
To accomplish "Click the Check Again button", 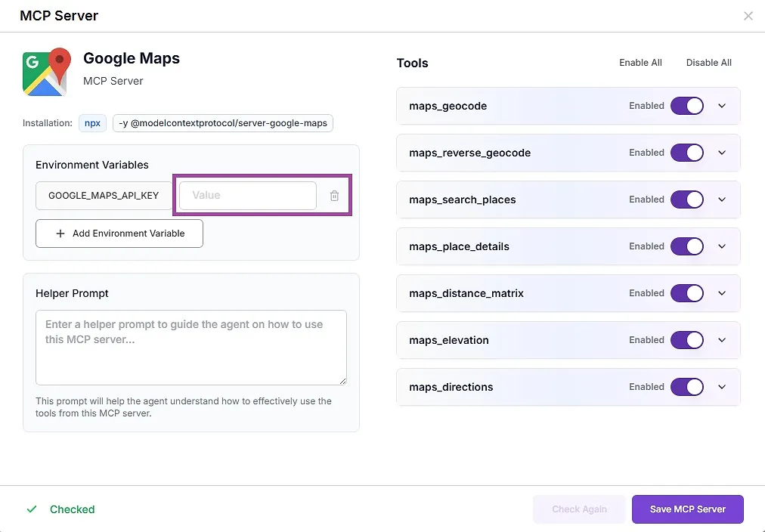I will pos(579,509).
